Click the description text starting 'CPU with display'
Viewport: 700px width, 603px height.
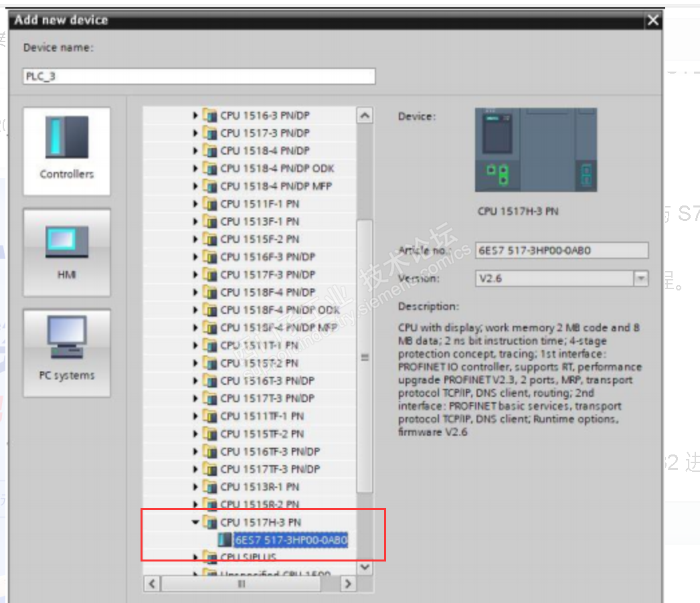pos(519,380)
